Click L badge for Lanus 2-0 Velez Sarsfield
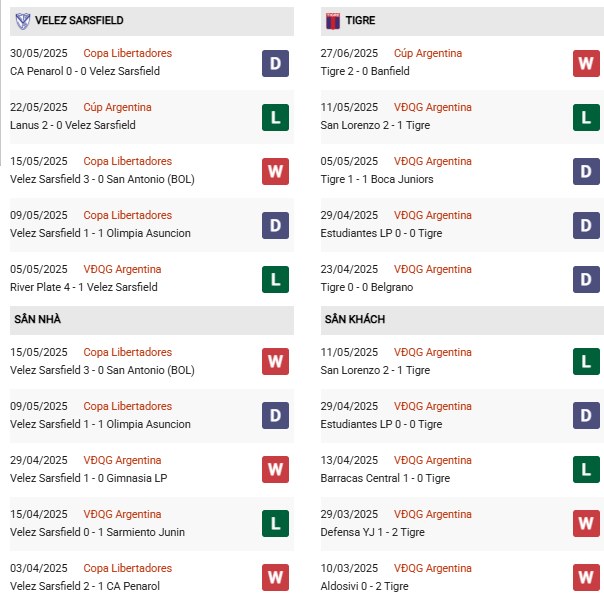This screenshot has width=604, height=603. (x=276, y=117)
